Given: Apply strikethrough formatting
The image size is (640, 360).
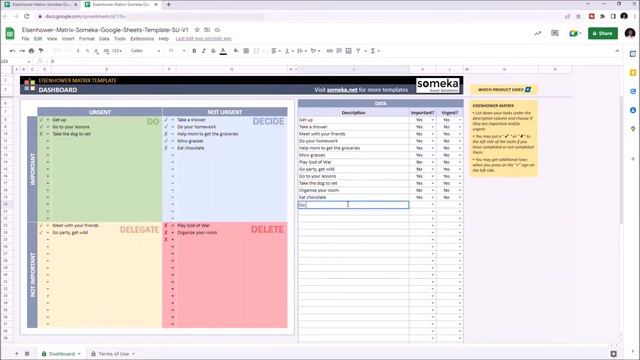Looking at the screenshot, I should pyautogui.click(x=213, y=51).
